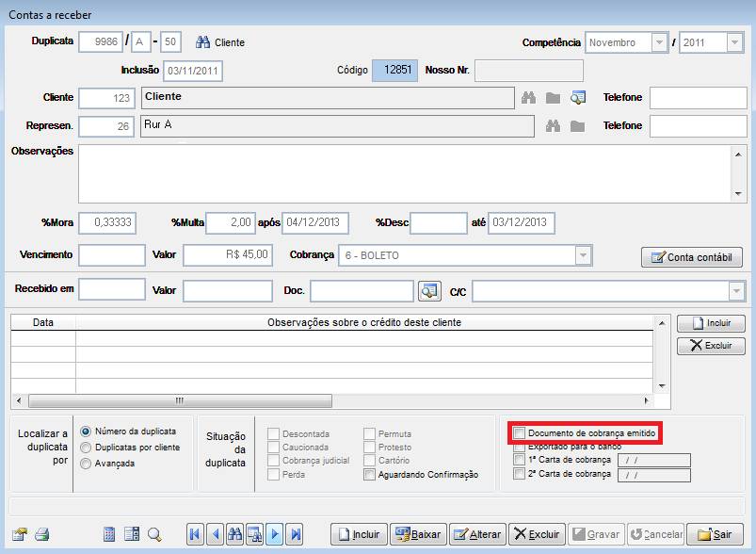Click the binoculars icon in Represen. row

click(553, 126)
